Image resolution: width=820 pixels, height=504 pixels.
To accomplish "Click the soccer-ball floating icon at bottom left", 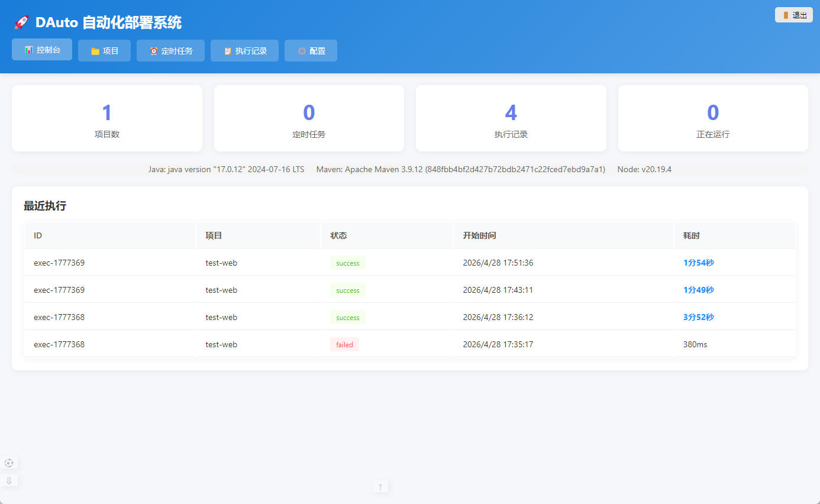I will pos(9,463).
